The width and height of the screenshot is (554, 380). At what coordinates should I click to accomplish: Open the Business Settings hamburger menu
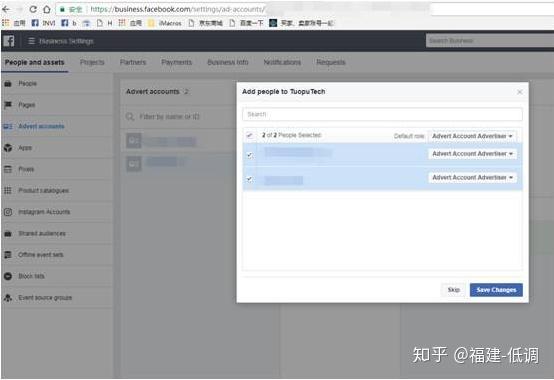pyautogui.click(x=31, y=41)
